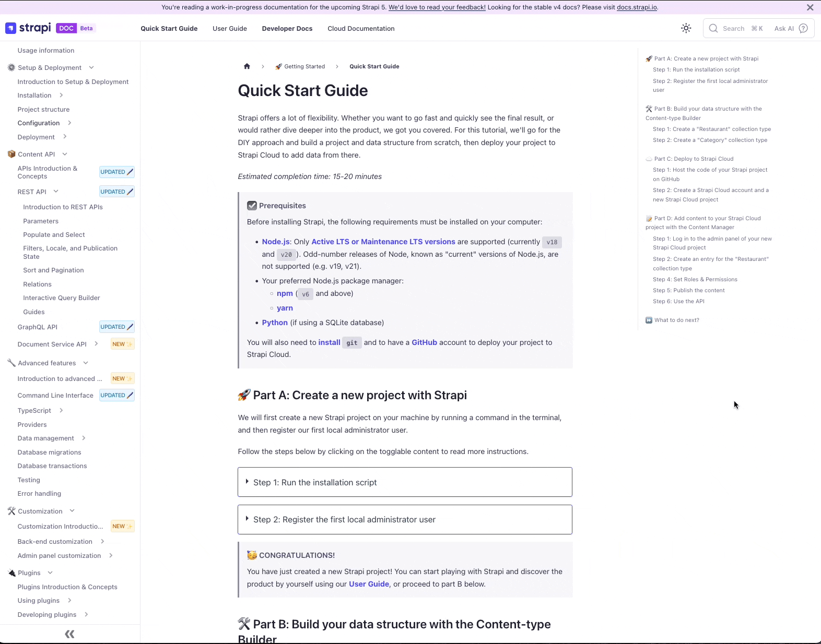Jump to Step 6: Use the API

pyautogui.click(x=678, y=301)
